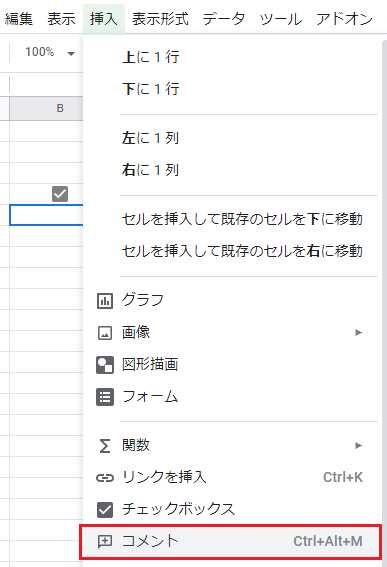Open the データ menu
Screen dimensions: 387x567
[224, 18]
